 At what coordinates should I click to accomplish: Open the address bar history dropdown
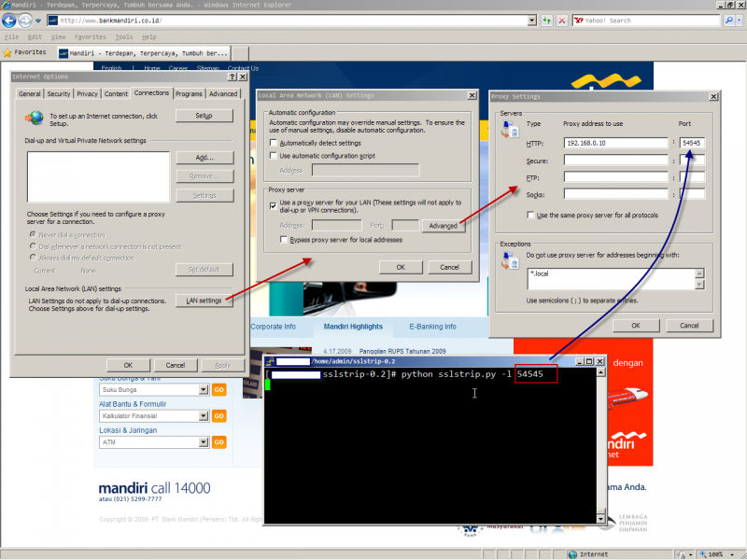click(x=533, y=20)
